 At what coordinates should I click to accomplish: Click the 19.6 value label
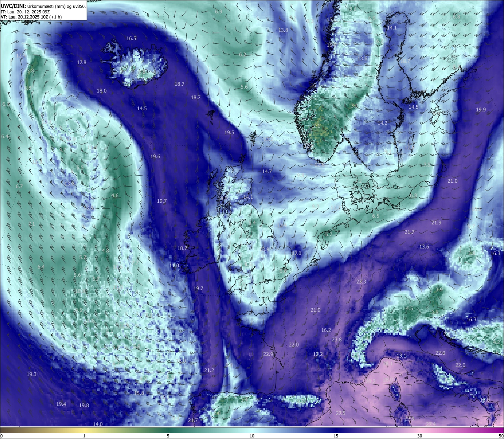pos(155,157)
